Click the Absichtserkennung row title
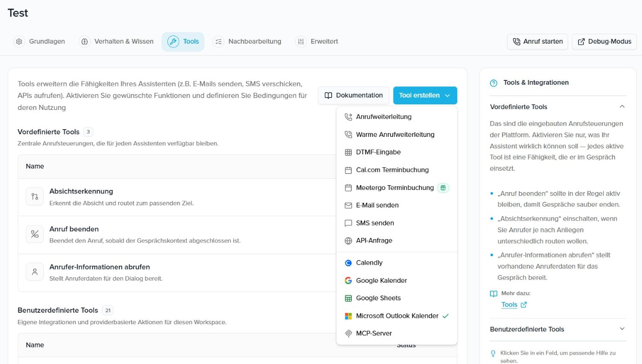Screen dimensions: 642x364 point(81,191)
